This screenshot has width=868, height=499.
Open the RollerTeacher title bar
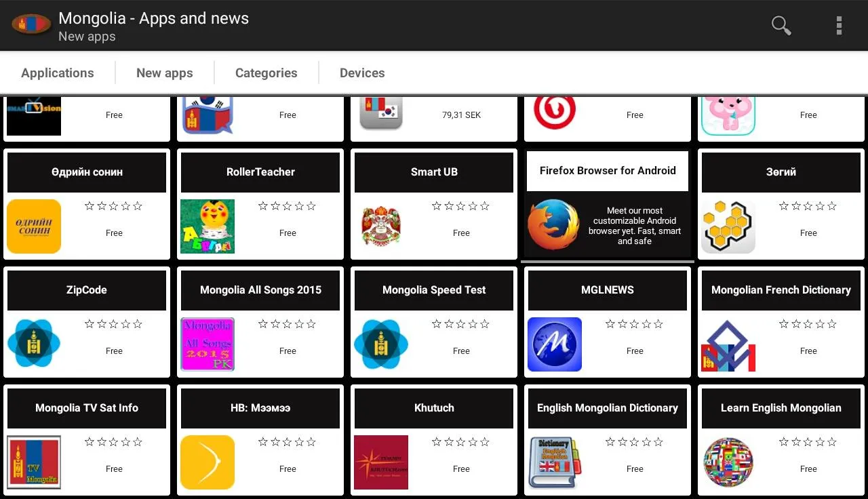pyautogui.click(x=260, y=172)
